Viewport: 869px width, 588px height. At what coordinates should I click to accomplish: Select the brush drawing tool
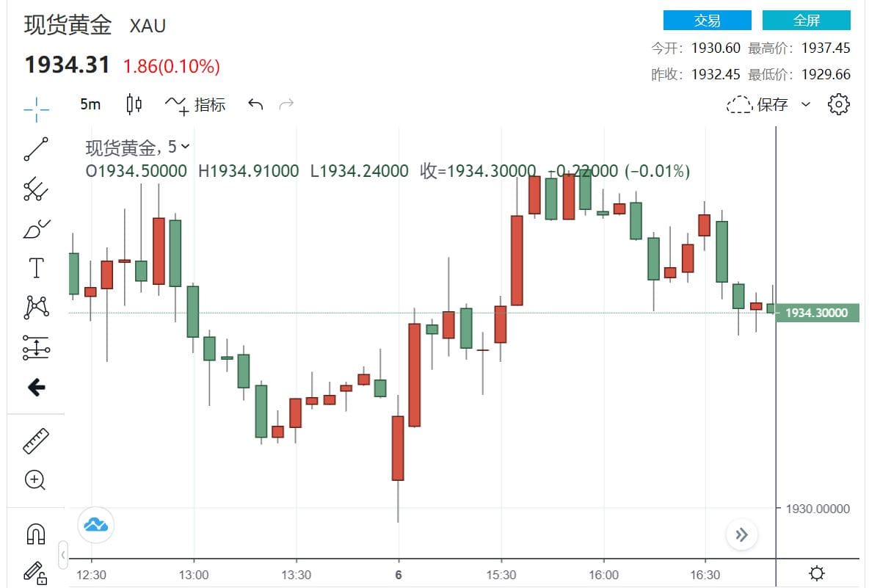click(x=36, y=229)
